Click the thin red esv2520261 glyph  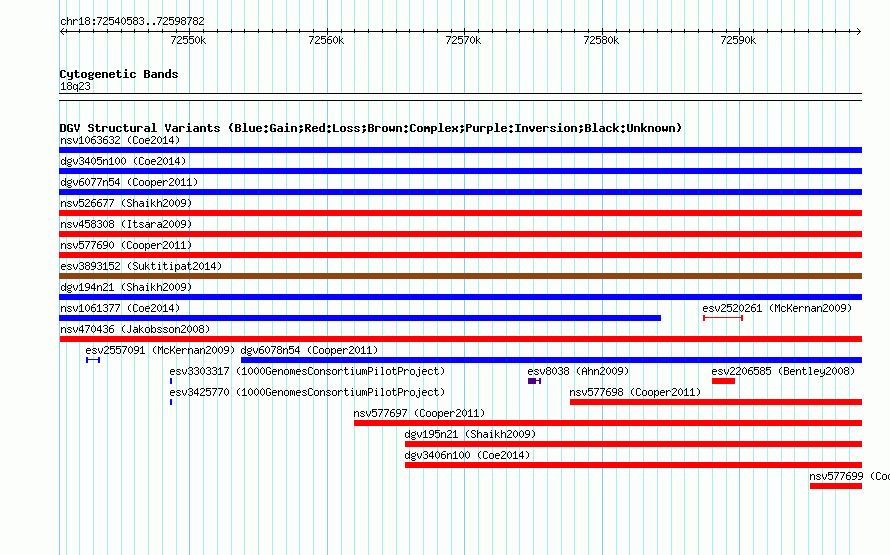click(x=723, y=318)
